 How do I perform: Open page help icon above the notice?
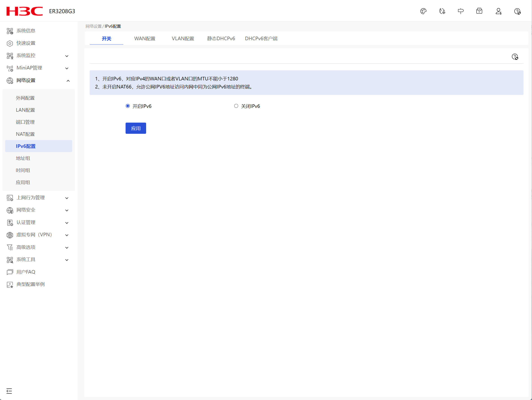pyautogui.click(x=515, y=57)
